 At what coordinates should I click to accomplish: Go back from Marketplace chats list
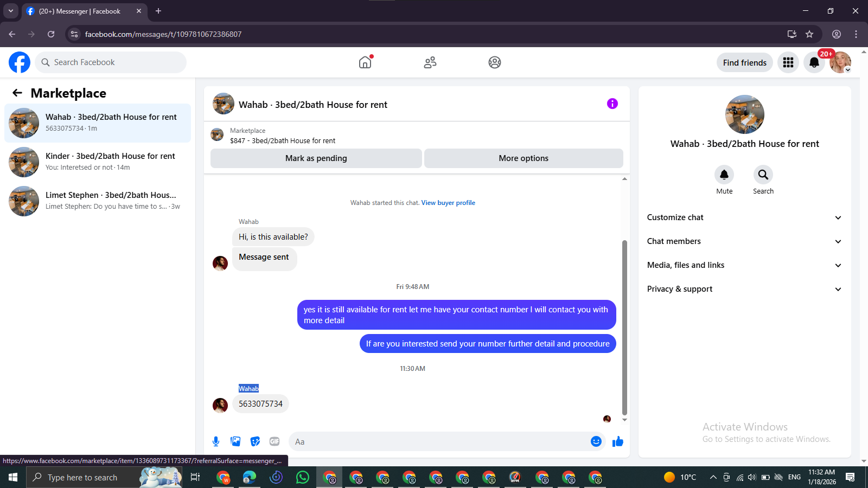point(17,93)
